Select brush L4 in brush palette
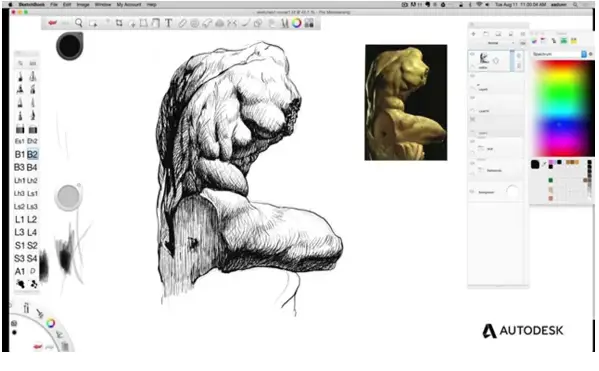The height and width of the screenshot is (371, 599). pos(32,232)
